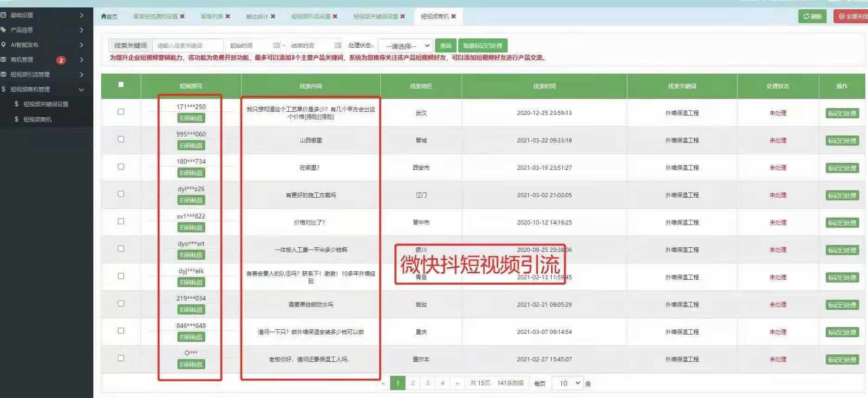Check the row for dyo***xrt
The image size is (868, 398).
click(x=121, y=249)
